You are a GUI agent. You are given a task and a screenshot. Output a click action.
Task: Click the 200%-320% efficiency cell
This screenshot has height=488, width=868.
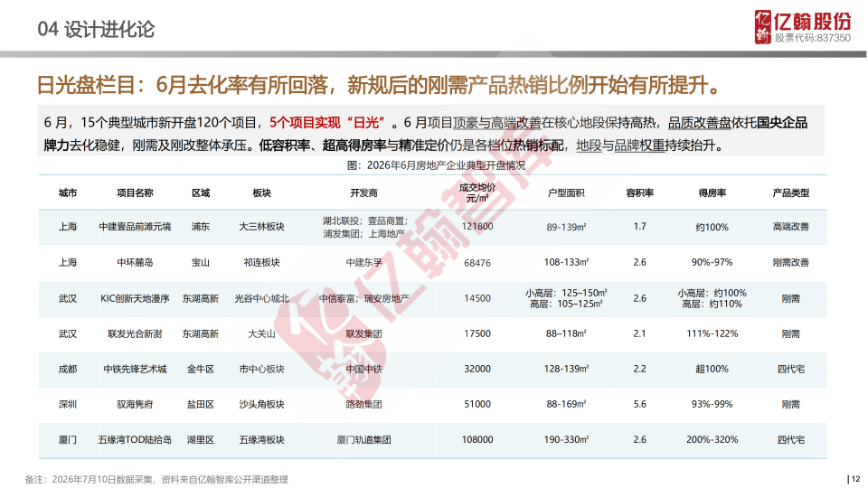pyautogui.click(x=712, y=440)
